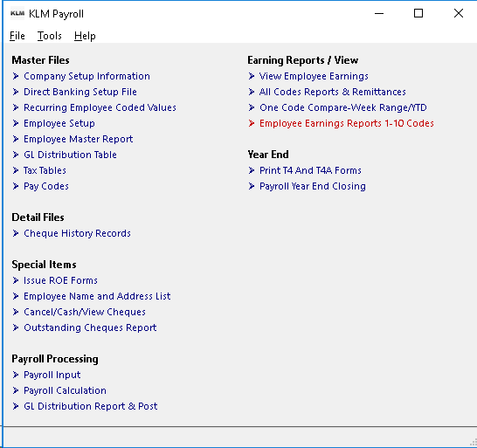
Task: Click the KLM logo icon in title bar
Action: [17, 14]
